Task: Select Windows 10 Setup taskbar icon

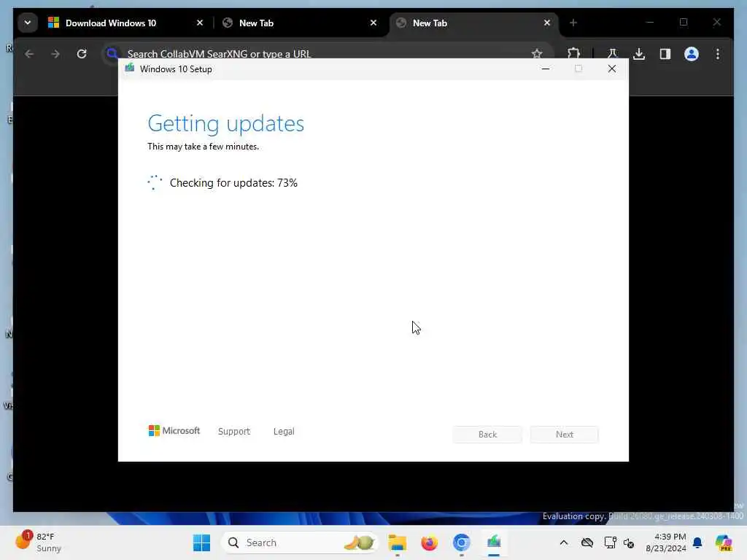Action: 494,542
